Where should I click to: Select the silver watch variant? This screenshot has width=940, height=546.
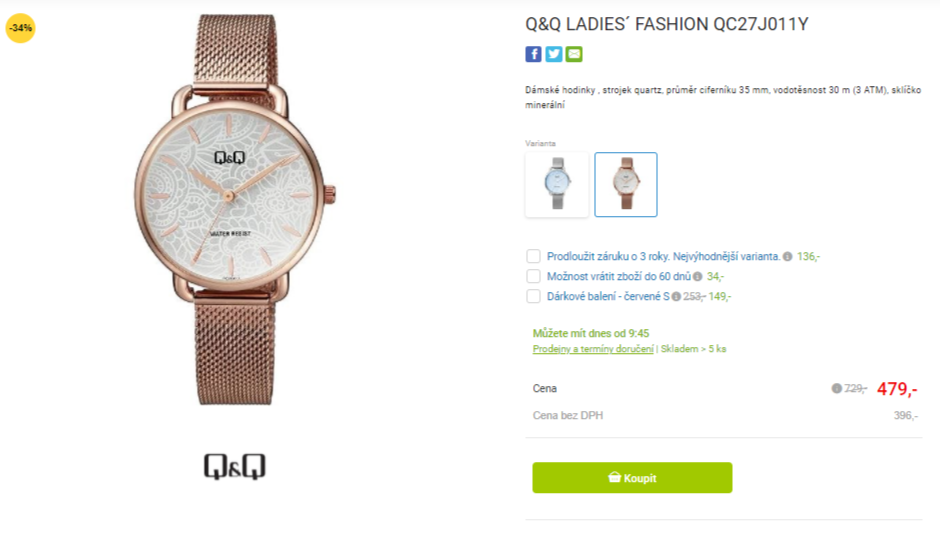[x=557, y=184]
